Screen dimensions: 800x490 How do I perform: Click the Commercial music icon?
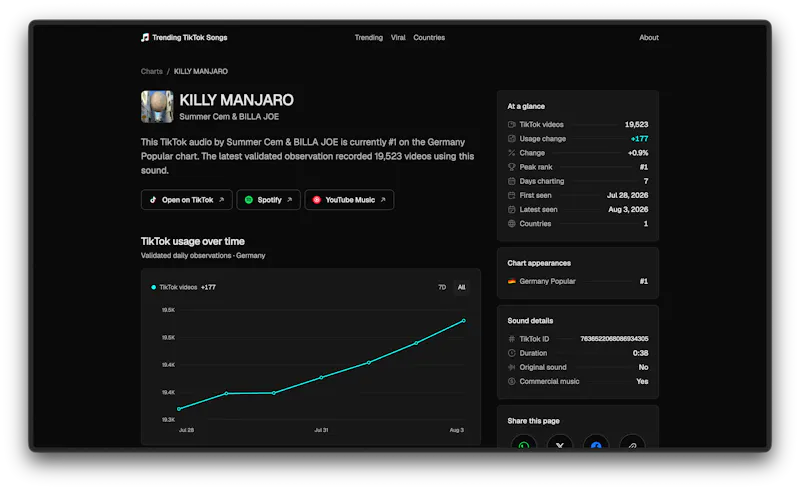click(x=512, y=381)
